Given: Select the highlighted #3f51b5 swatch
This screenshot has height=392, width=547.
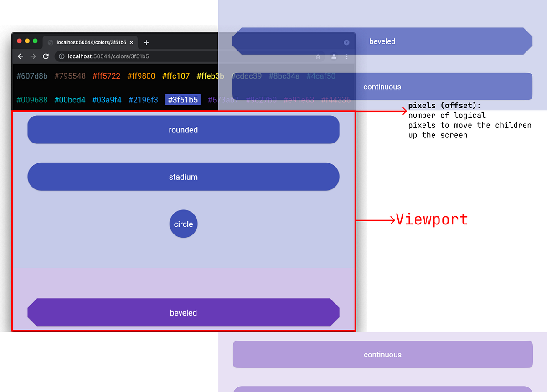Looking at the screenshot, I should [x=183, y=99].
